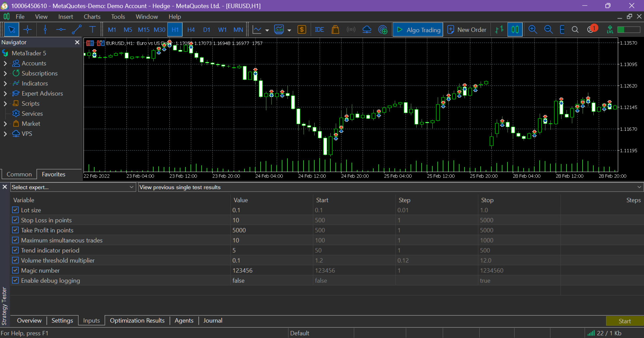This screenshot has width=644, height=338.
Task: Select the cursor arrow tool
Action: click(12, 30)
